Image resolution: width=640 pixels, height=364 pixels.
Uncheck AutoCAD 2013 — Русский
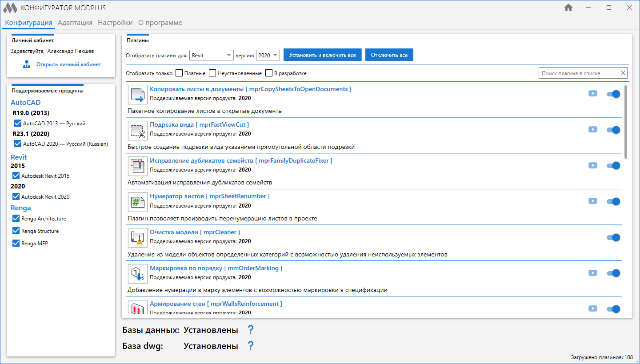coord(18,123)
